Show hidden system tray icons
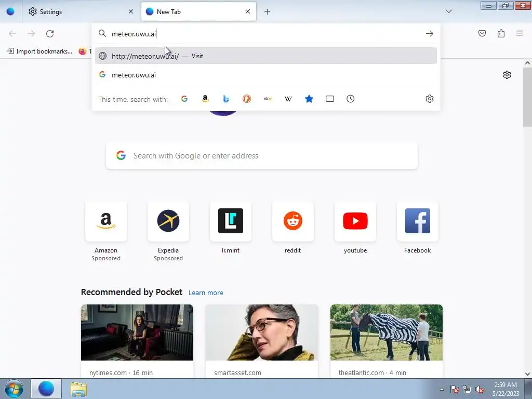Viewport: 532px width, 399px height. pos(442,389)
